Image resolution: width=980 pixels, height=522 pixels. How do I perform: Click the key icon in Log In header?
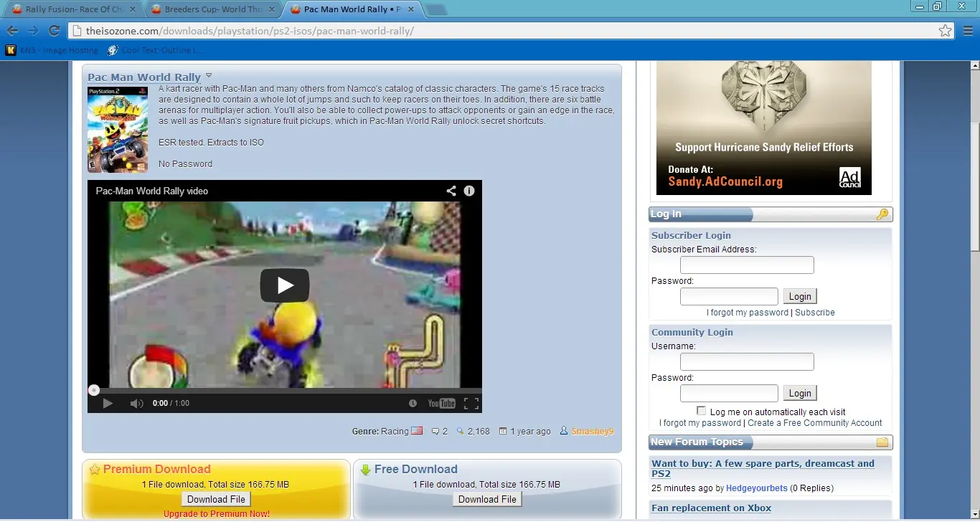pyautogui.click(x=882, y=214)
